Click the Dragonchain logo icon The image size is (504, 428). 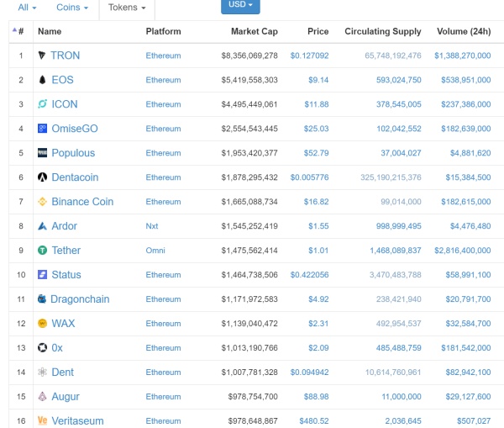click(x=42, y=299)
